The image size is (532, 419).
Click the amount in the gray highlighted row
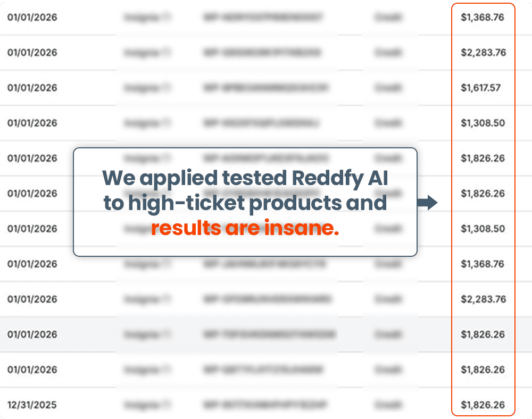483,334
